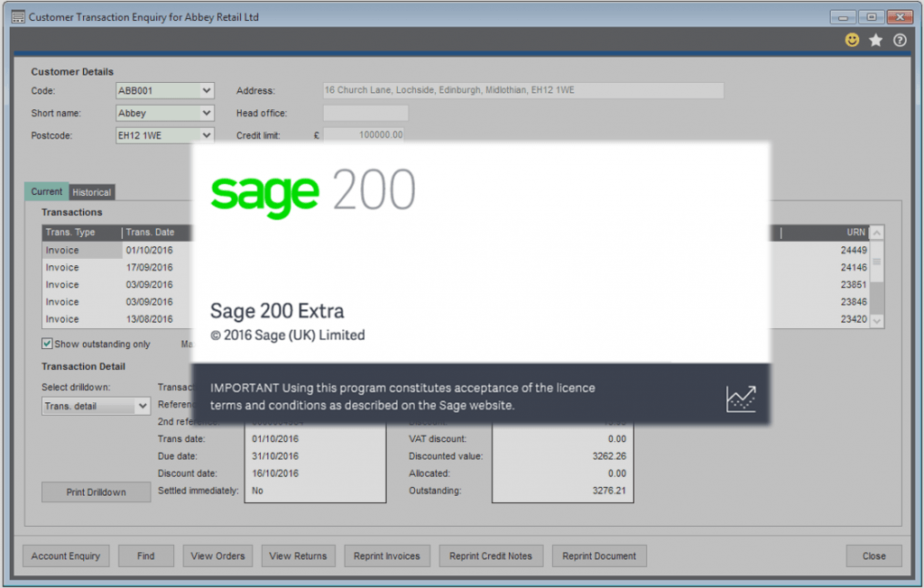924x588 pixels.
Task: Click the Find button
Action: pos(145,556)
